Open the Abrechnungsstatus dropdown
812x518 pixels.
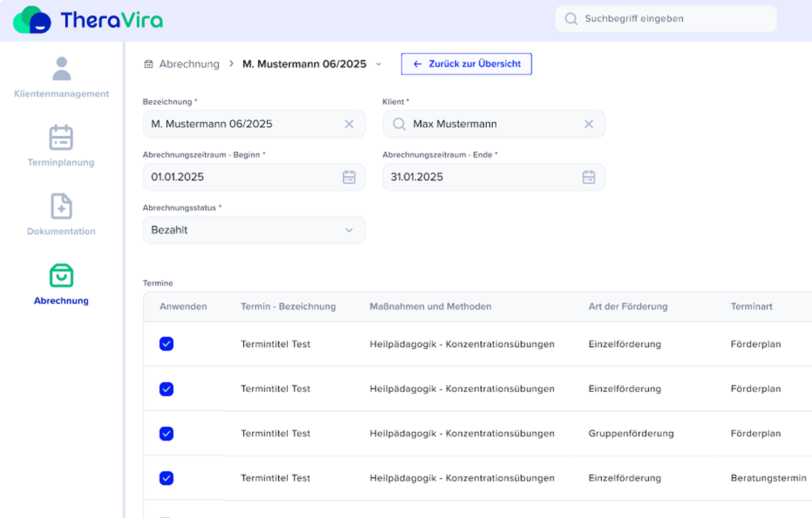(349, 230)
